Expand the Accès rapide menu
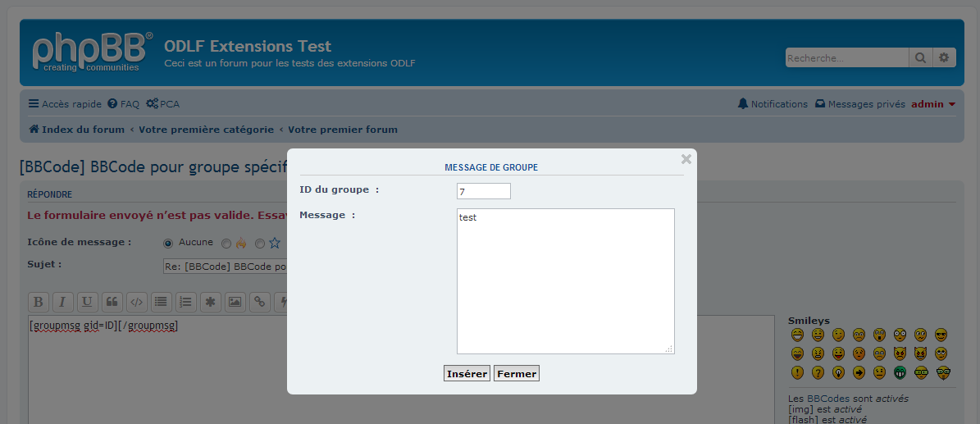 (x=65, y=104)
